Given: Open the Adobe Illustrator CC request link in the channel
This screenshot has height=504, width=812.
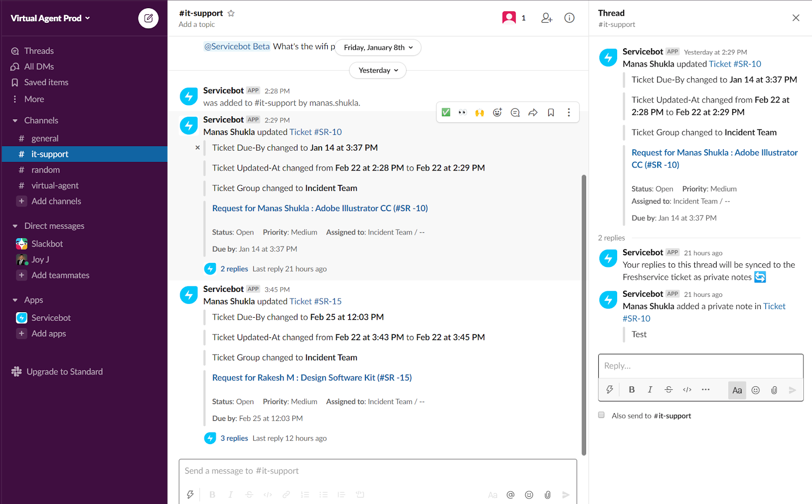Looking at the screenshot, I should tap(320, 208).
